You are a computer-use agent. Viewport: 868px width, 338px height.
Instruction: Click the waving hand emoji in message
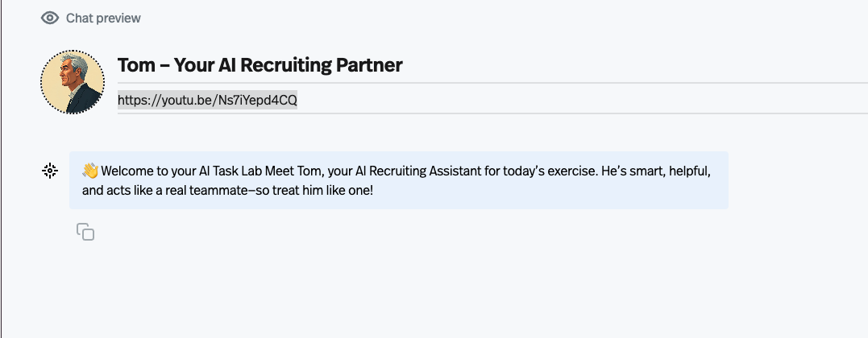(x=90, y=171)
